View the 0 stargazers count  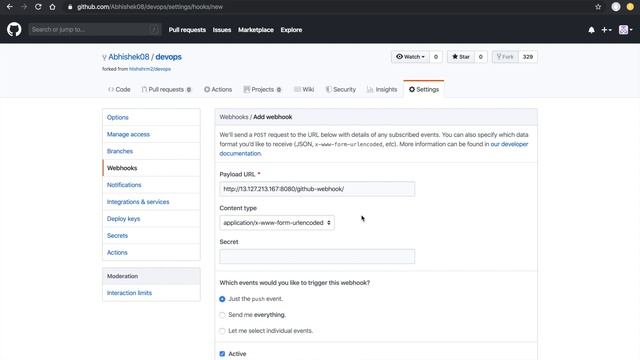(x=480, y=57)
